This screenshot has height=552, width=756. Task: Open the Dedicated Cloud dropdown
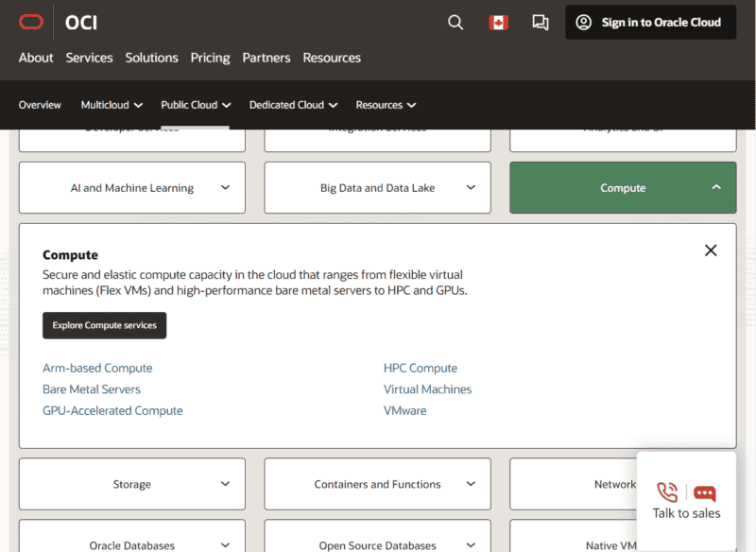pyautogui.click(x=293, y=105)
